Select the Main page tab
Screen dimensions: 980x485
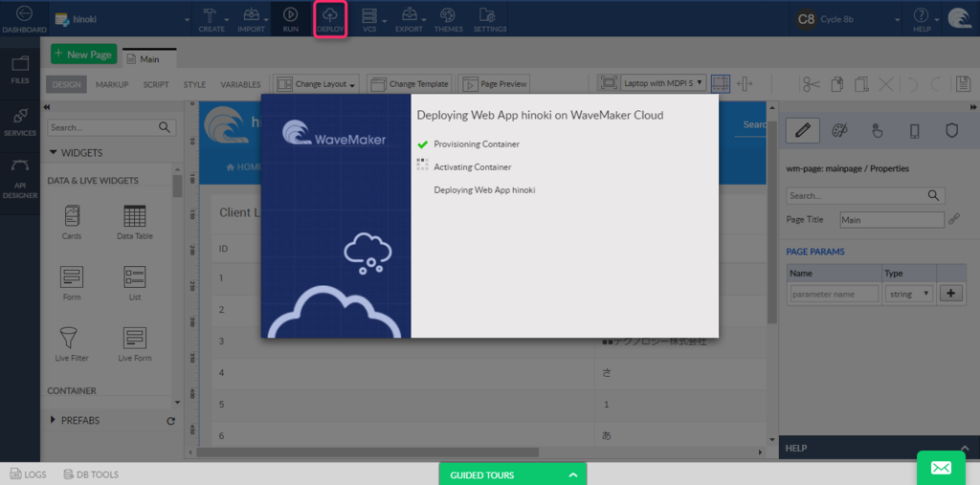click(149, 58)
